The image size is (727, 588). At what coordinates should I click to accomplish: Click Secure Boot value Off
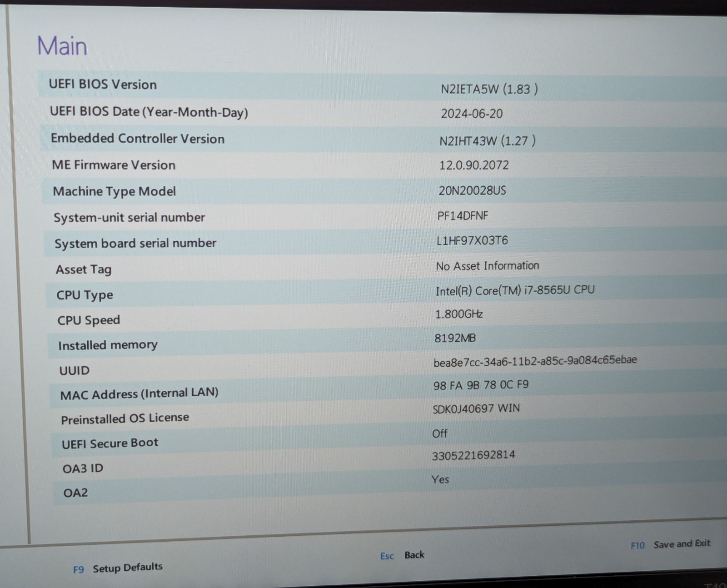(439, 434)
